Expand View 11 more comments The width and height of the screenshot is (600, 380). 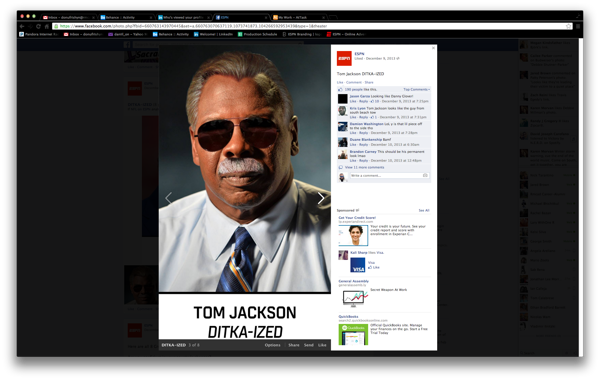(365, 167)
